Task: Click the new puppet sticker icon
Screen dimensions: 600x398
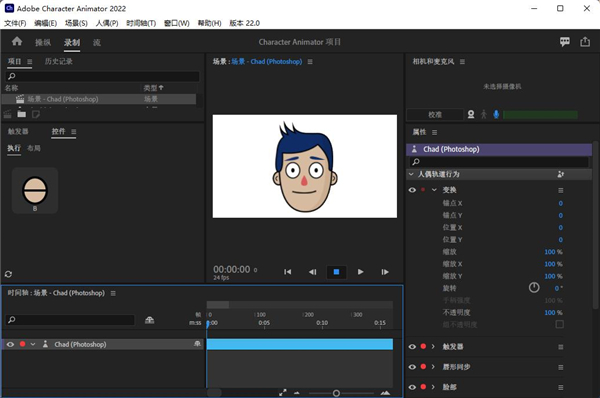Action: (x=36, y=114)
